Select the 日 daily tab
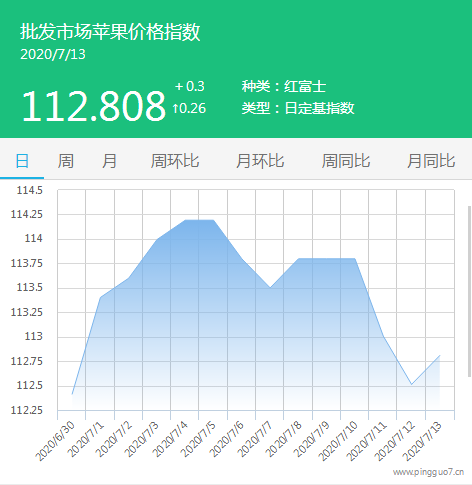Screen dimensions: 472x485 click(22, 161)
